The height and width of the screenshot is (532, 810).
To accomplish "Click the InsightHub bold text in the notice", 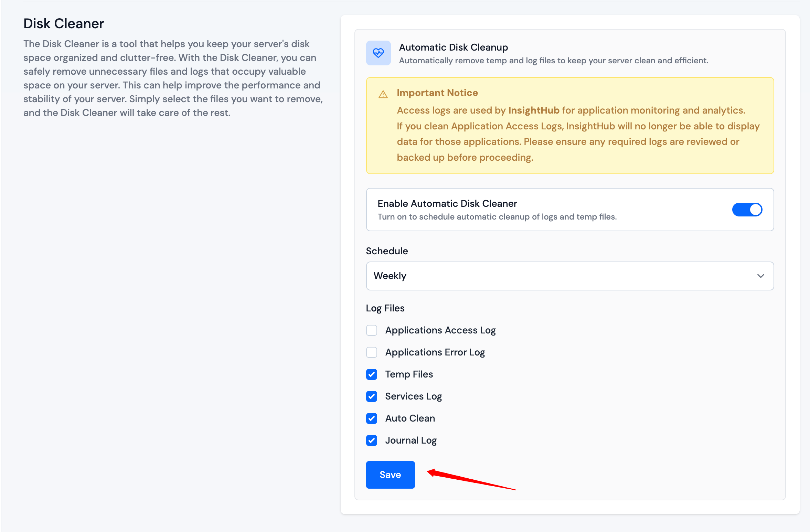I will [x=535, y=110].
